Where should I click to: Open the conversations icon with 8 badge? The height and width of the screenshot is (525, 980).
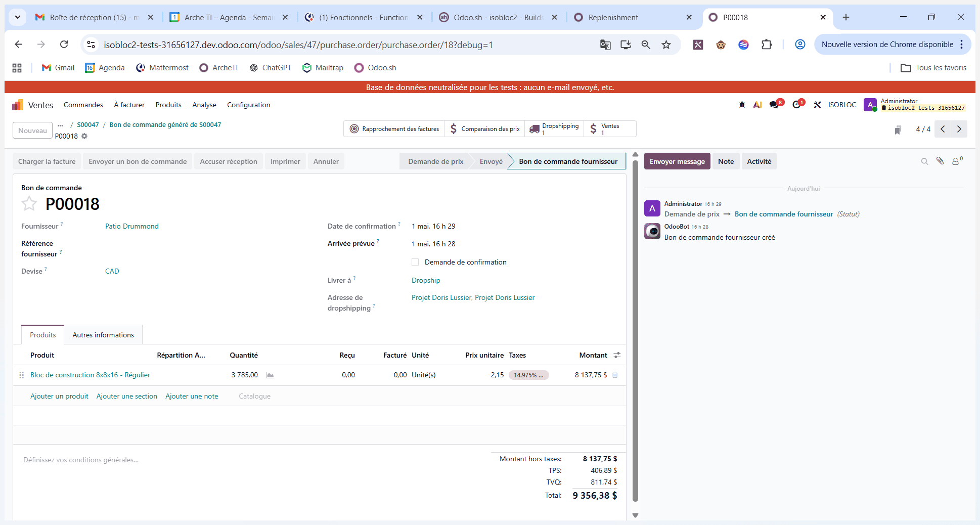(775, 104)
